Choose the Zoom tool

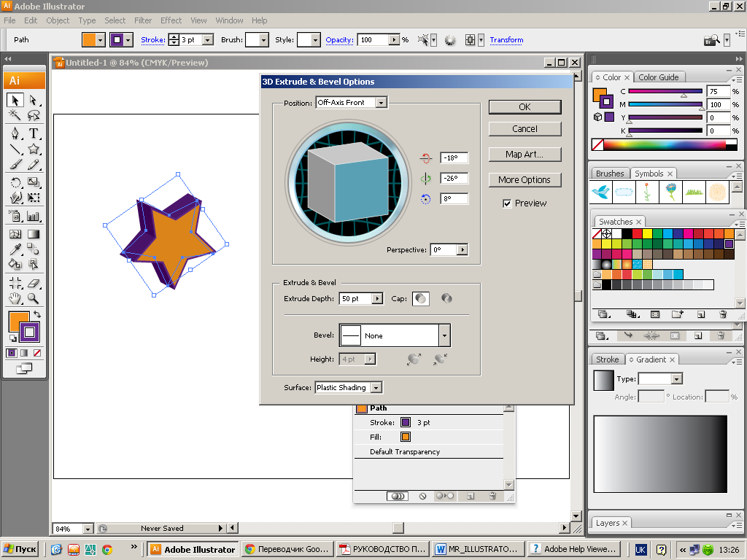click(33, 298)
